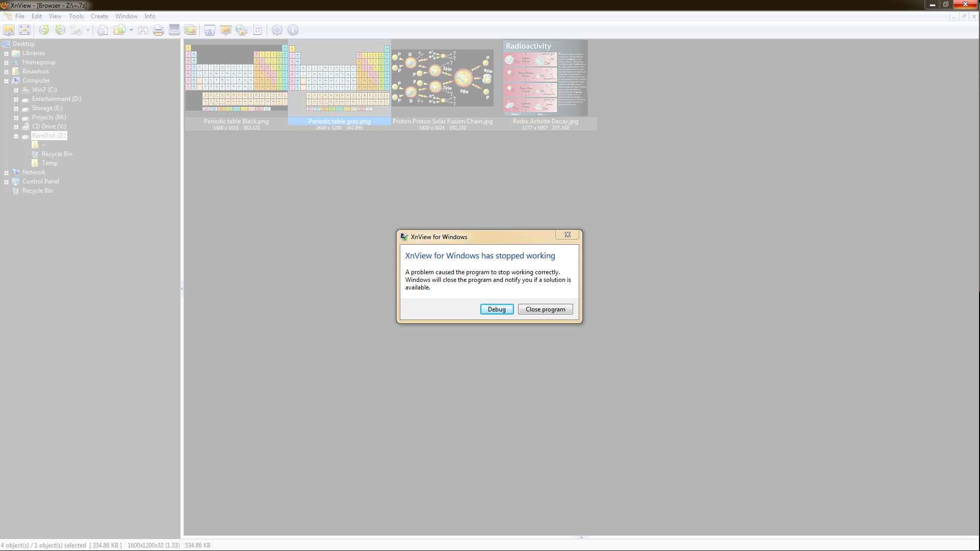Expand the Libraries tree node
The width and height of the screenshot is (980, 551).
[x=6, y=54]
